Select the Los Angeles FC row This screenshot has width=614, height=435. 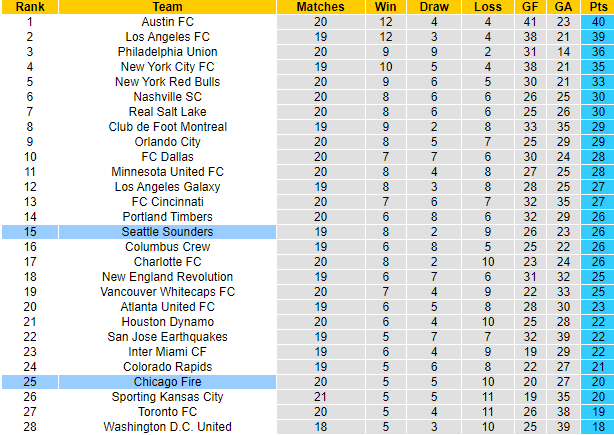click(x=167, y=36)
